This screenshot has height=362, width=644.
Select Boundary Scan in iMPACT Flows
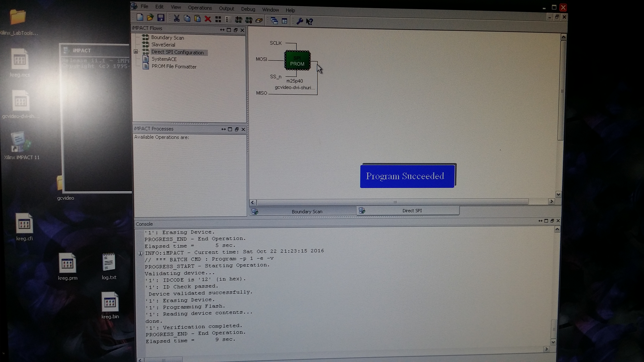coord(168,38)
